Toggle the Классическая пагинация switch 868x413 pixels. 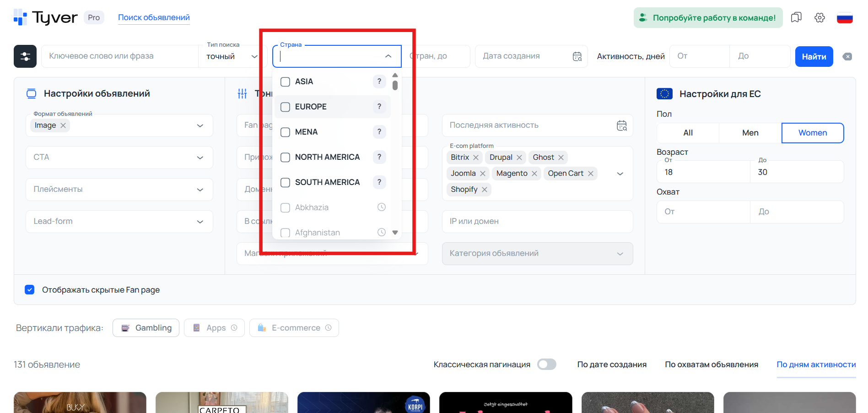point(546,364)
